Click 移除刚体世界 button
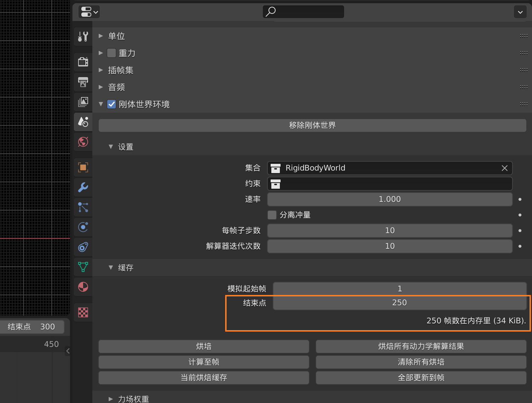 click(312, 125)
